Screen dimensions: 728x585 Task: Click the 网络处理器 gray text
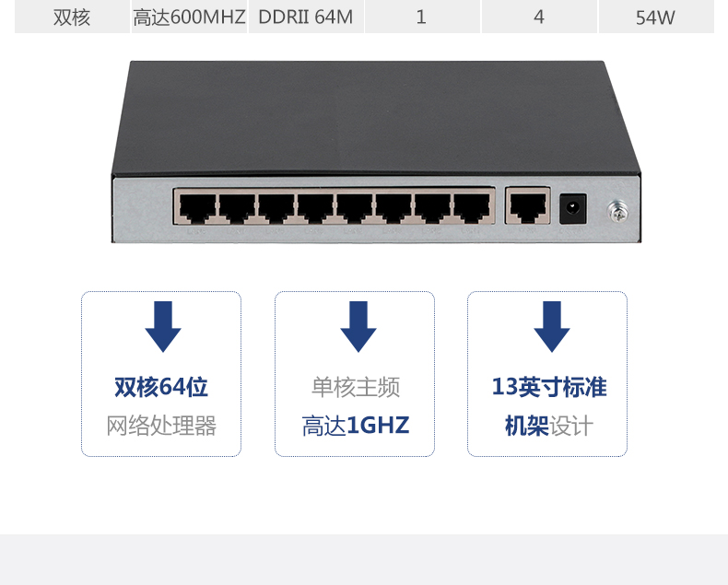(161, 426)
